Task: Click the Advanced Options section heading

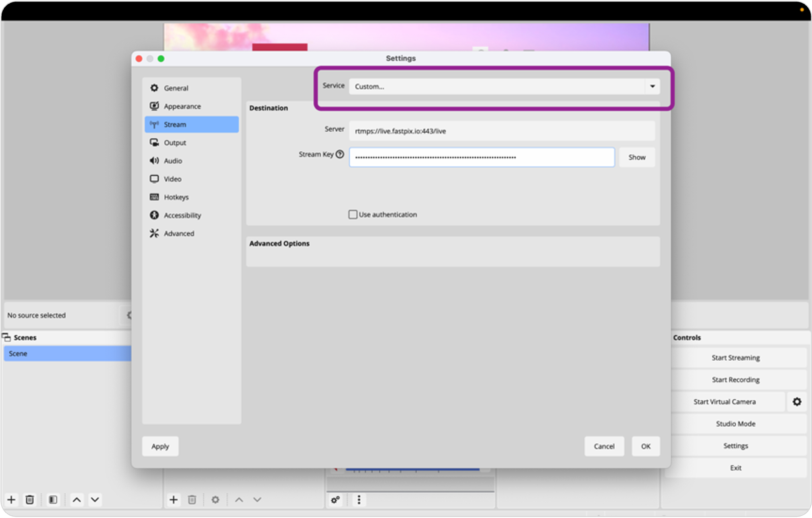Action: click(x=279, y=244)
